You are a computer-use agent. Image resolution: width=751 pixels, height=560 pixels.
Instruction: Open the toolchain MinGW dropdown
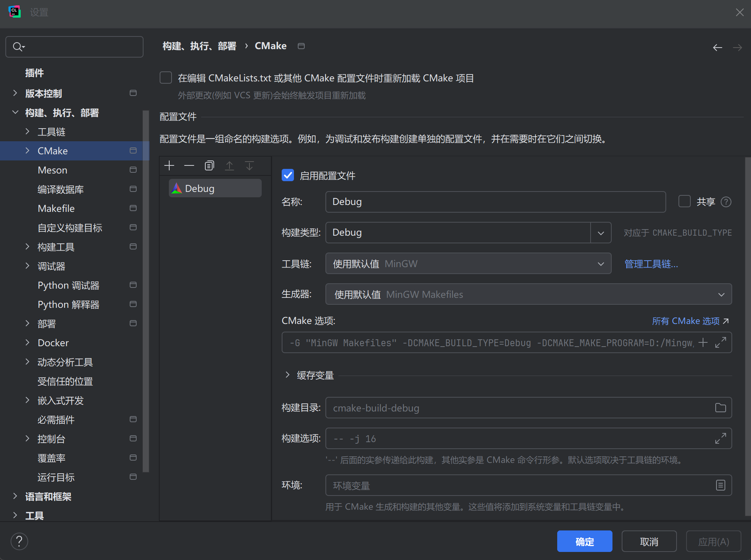click(x=468, y=264)
